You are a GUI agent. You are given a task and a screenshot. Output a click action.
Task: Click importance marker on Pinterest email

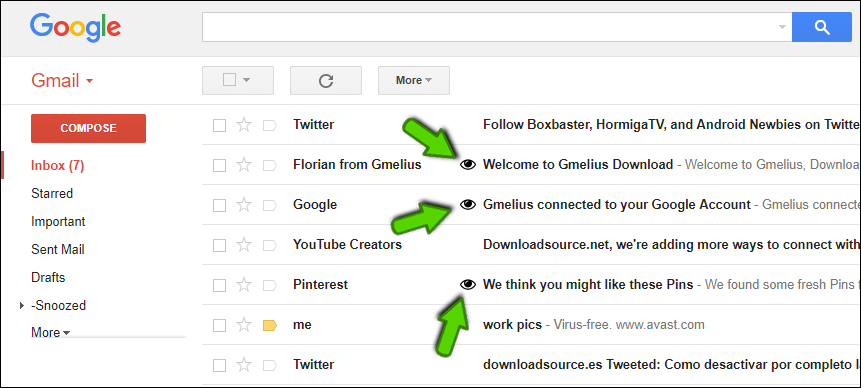click(x=270, y=285)
